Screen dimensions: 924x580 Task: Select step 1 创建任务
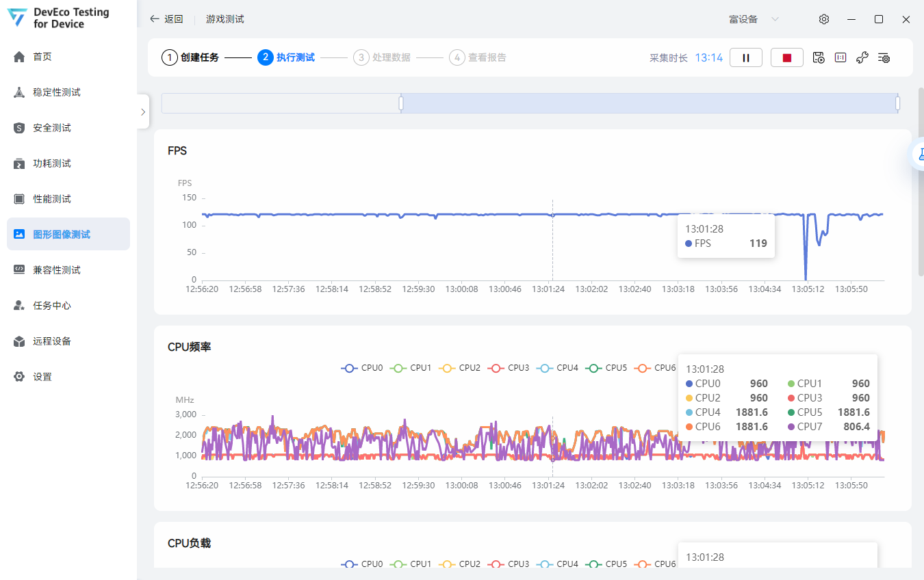click(190, 57)
